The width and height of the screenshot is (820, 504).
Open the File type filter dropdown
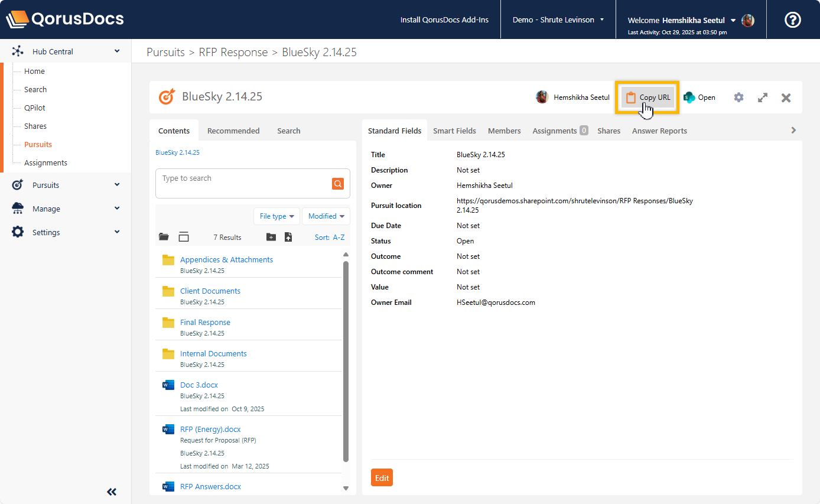(x=276, y=216)
